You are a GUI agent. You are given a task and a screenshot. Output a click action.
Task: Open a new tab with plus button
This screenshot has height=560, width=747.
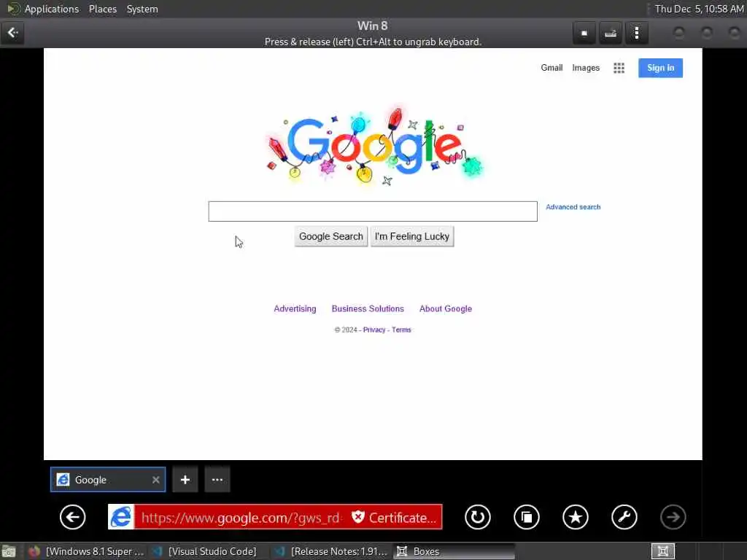185,480
